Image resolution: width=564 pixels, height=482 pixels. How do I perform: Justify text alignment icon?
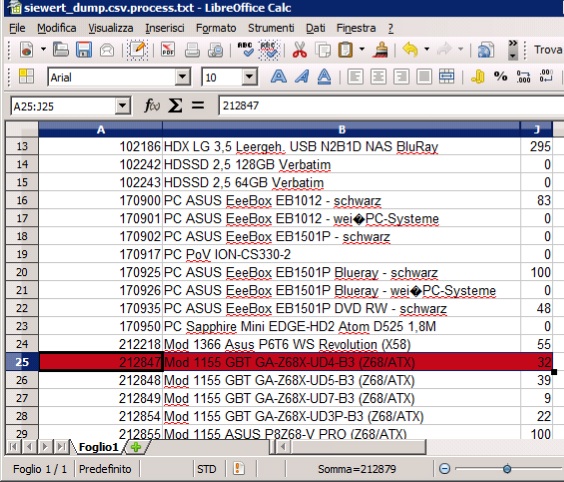[x=424, y=77]
